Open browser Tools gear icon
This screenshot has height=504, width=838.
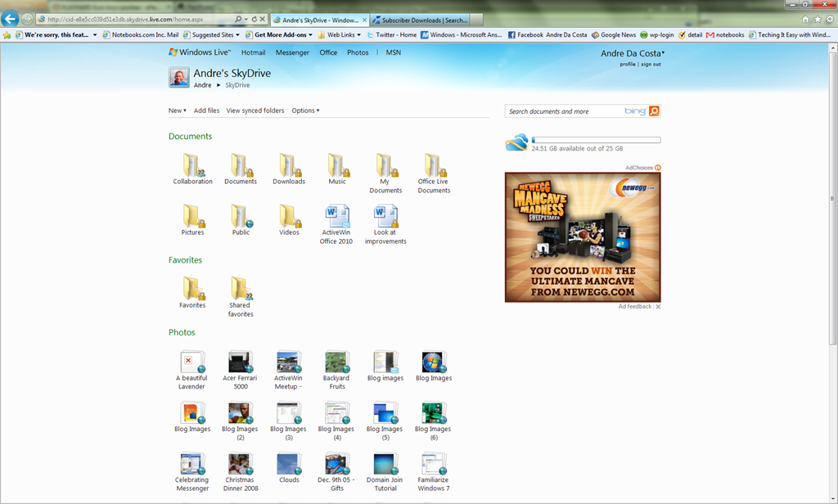click(x=830, y=20)
